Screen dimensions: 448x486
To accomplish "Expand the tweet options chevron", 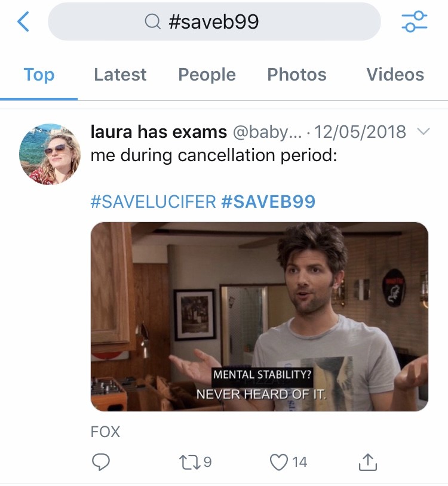I will pyautogui.click(x=423, y=131).
